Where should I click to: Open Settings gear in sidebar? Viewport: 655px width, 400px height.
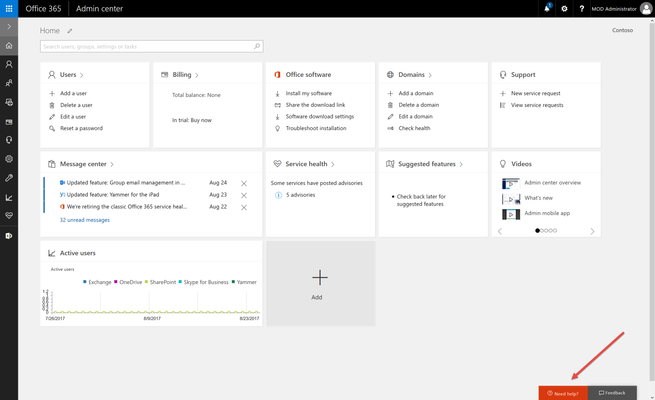point(9,159)
